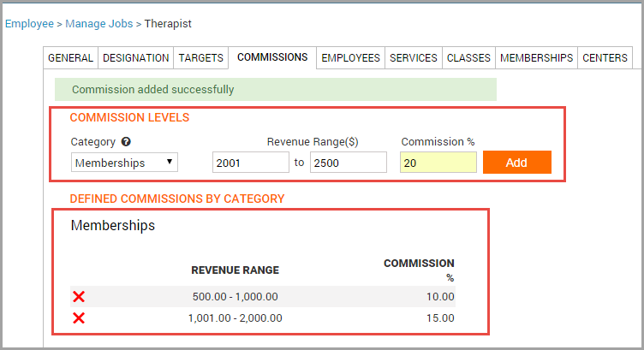The image size is (644, 350).
Task: Select the COMMISSIONS tab
Action: click(272, 57)
